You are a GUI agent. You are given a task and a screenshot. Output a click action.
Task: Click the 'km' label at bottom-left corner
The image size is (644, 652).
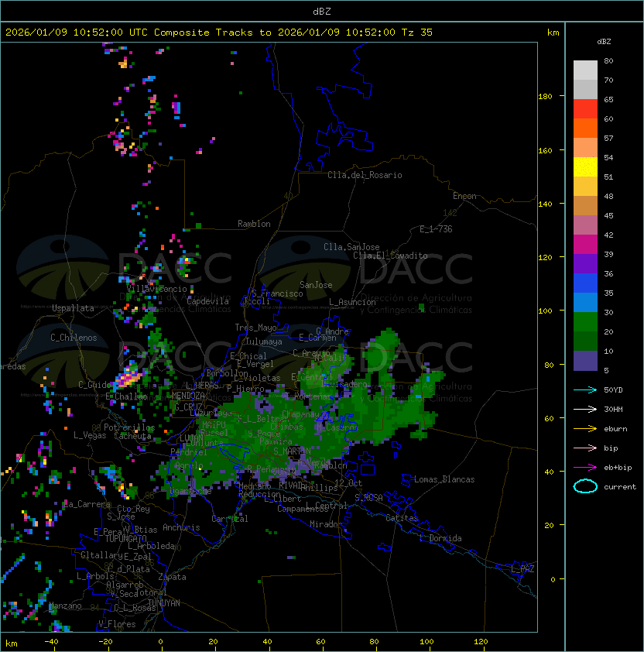(x=12, y=643)
